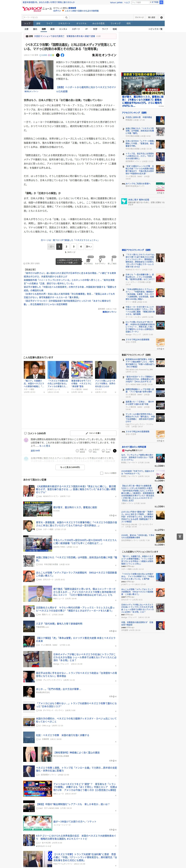
Task: Share the article on Facebook
Action: point(62,55)
